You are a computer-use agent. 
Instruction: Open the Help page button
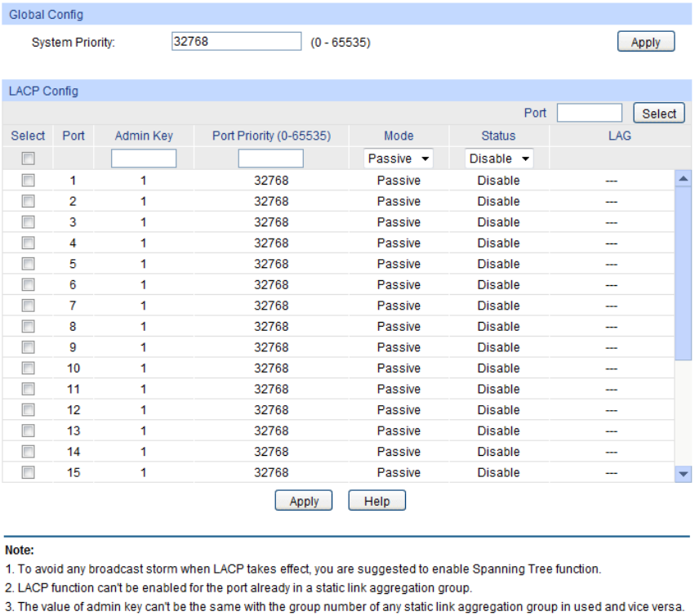pyautogui.click(x=376, y=501)
